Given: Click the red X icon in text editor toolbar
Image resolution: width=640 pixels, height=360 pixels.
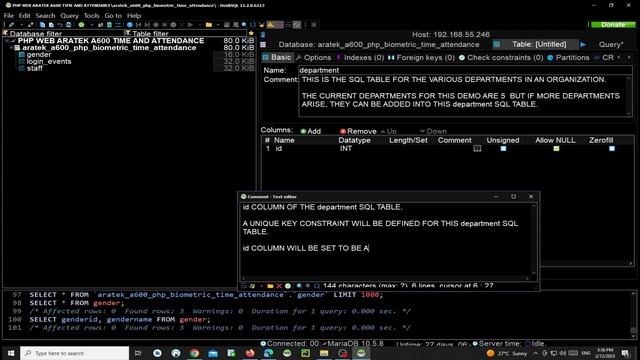Looking at the screenshot, I should coord(279,286).
